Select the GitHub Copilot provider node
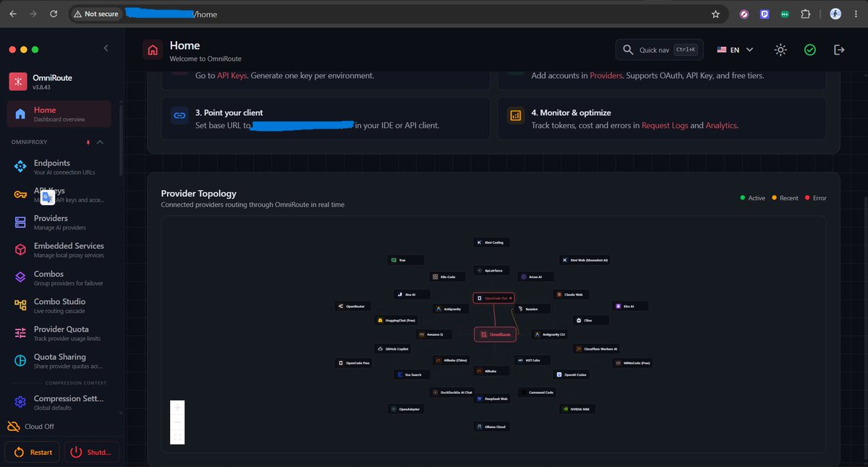The image size is (868, 467). (x=393, y=348)
